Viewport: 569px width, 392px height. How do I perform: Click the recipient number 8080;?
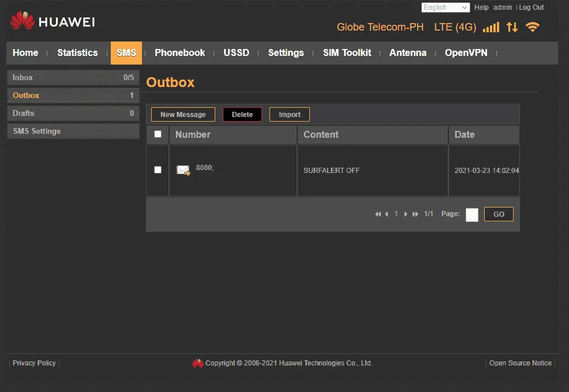tap(205, 168)
